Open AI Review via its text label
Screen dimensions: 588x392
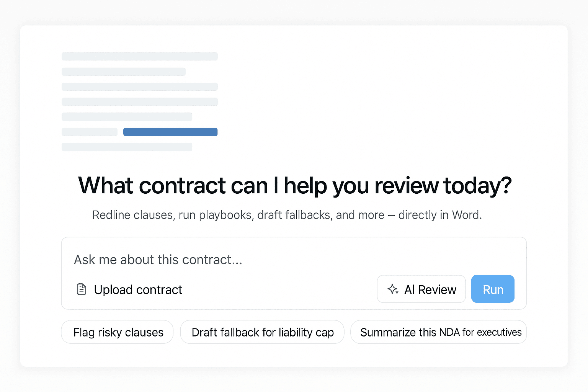click(x=430, y=290)
